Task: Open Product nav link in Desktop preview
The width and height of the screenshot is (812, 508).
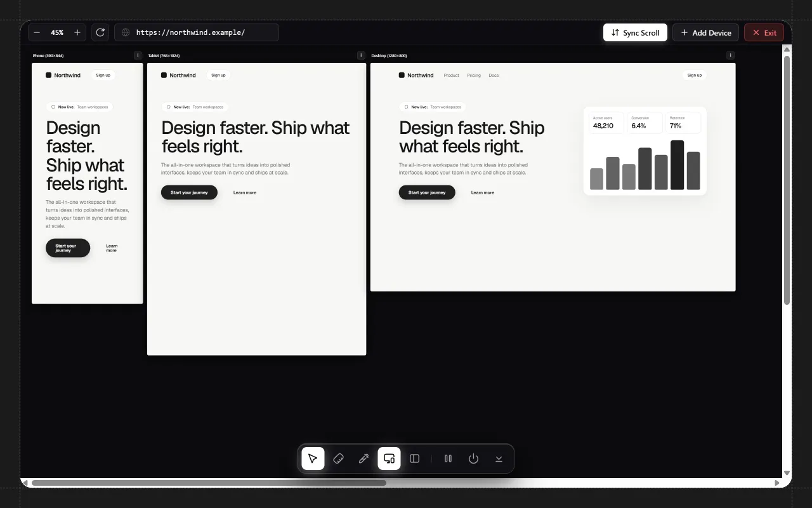Action: pos(451,76)
